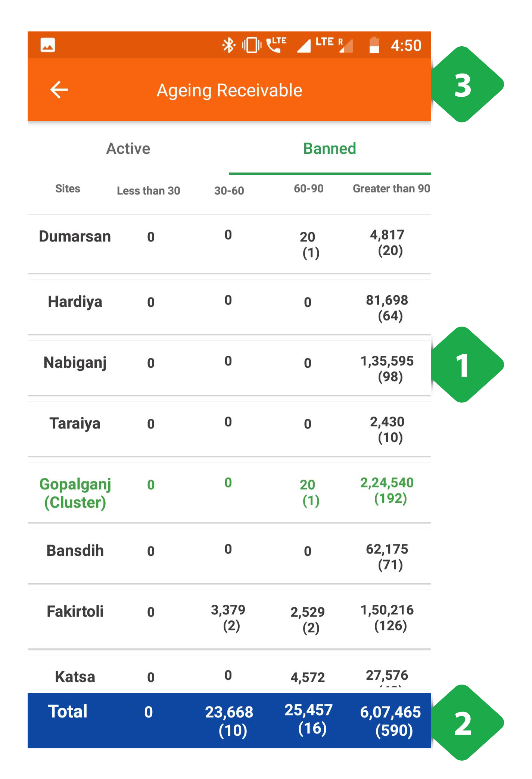This screenshot has height=779, width=532.
Task: Tap the vibrate mode status icon
Action: click(x=252, y=45)
